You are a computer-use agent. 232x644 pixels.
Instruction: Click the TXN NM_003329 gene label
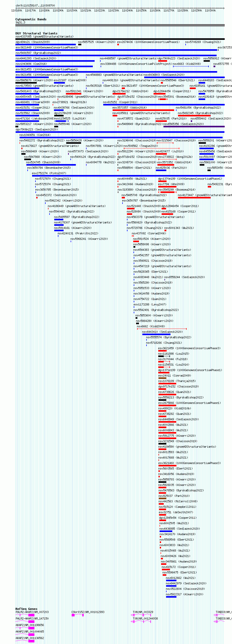click(143, 612)
